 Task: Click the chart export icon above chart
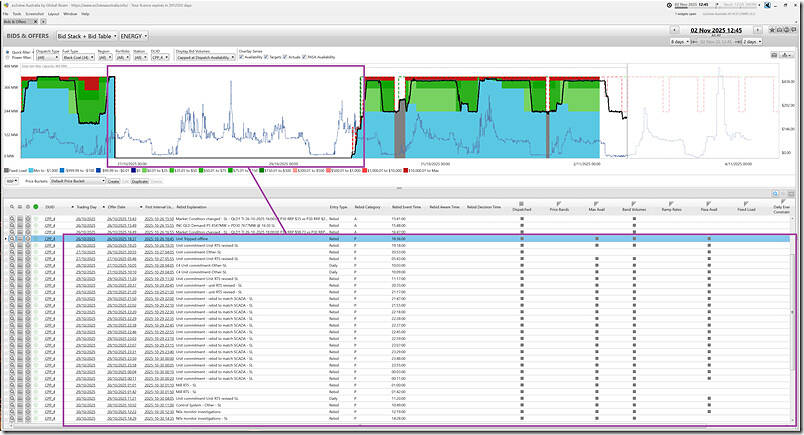(774, 55)
